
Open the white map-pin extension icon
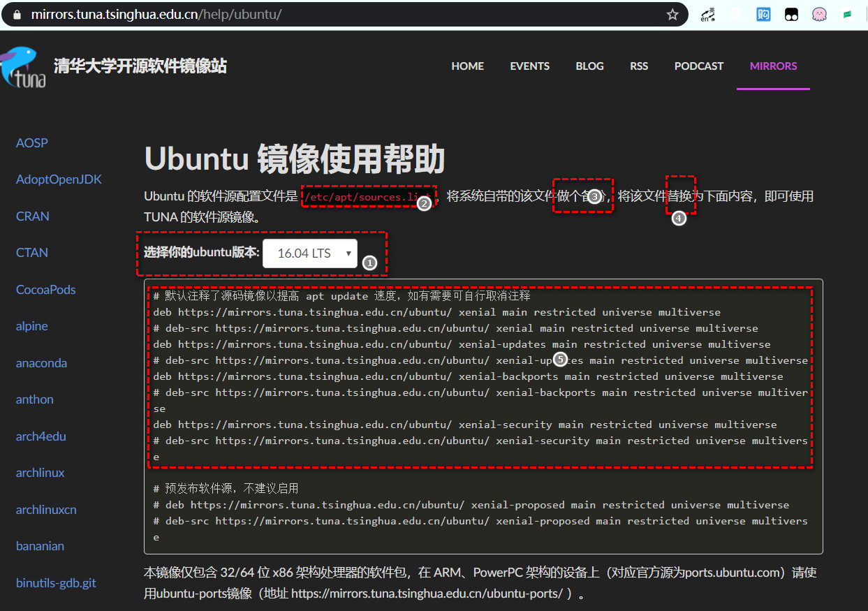736,14
